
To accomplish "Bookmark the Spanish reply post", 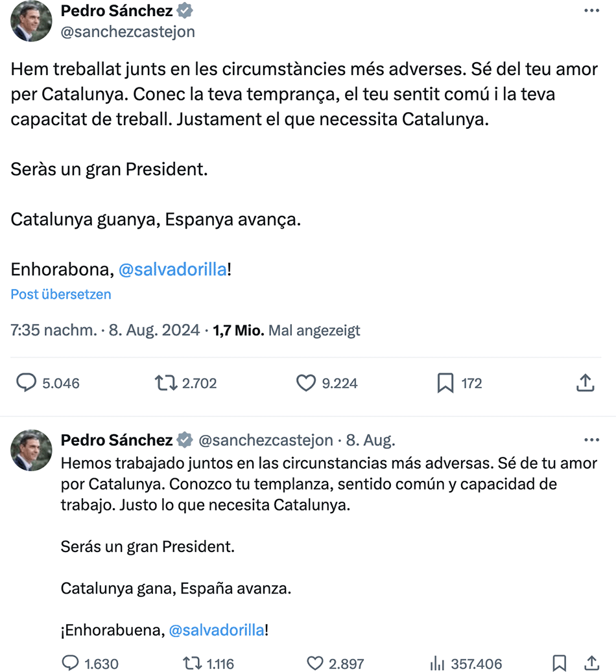I will 560,663.
